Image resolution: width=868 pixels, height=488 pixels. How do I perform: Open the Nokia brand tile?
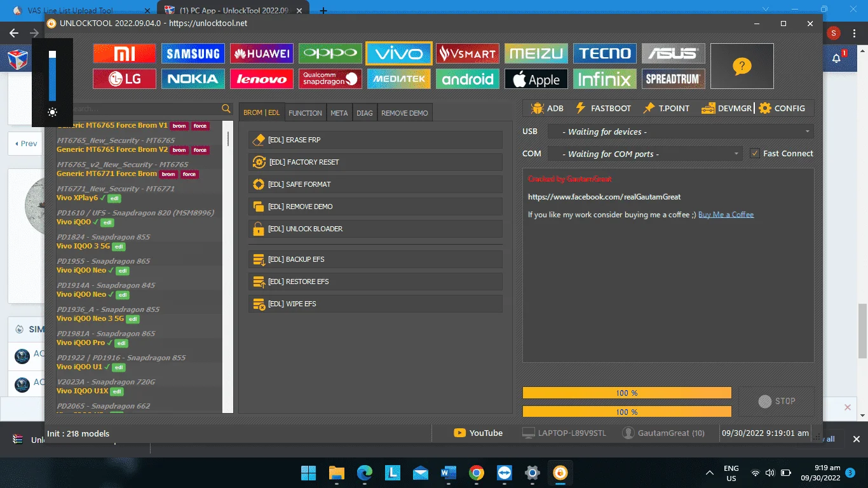[193, 79]
